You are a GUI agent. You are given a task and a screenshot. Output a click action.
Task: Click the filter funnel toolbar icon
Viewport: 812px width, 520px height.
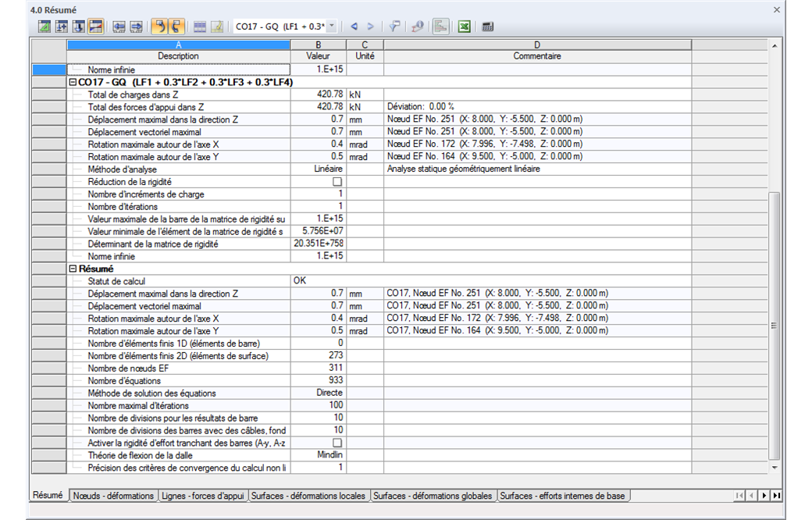click(394, 27)
